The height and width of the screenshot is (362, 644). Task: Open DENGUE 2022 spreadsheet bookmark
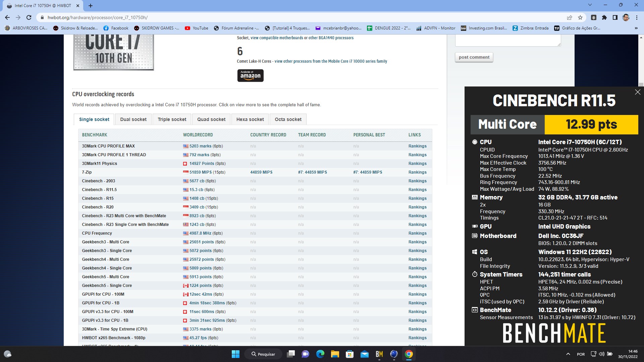click(x=389, y=28)
